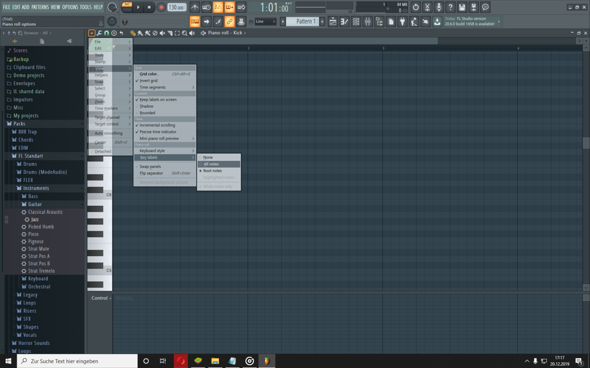Open the plugin picker plug icon

(x=402, y=21)
